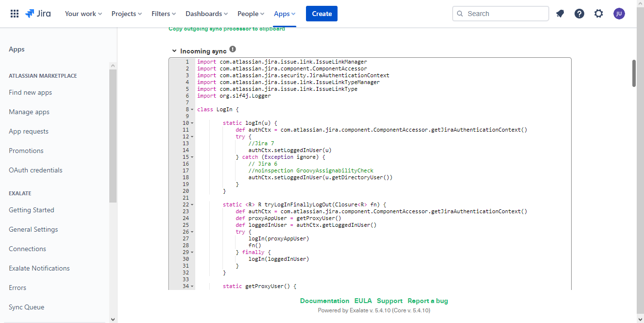Fold the try block at line 26
Image resolution: width=644 pixels, height=323 pixels.
point(192,232)
